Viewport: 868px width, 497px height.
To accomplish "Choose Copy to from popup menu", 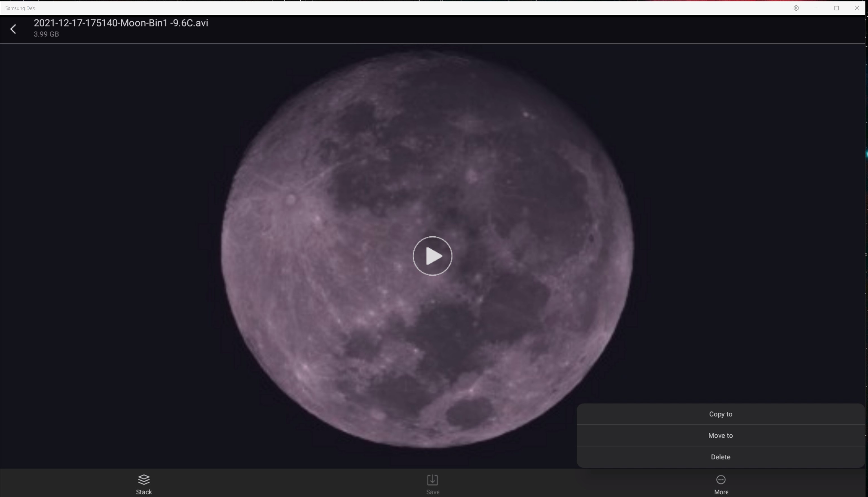I will (720, 414).
